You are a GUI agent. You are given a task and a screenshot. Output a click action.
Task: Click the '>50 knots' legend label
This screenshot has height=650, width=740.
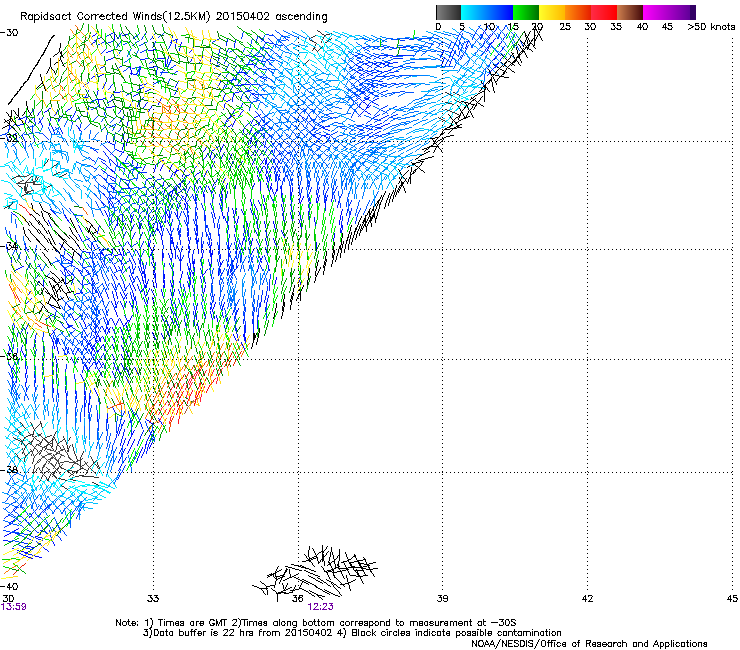point(711,27)
